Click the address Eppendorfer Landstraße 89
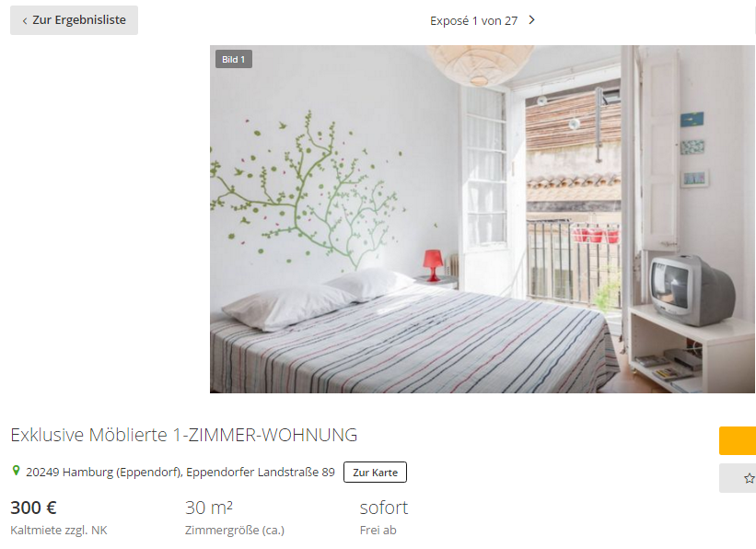756x549 pixels. click(x=261, y=472)
